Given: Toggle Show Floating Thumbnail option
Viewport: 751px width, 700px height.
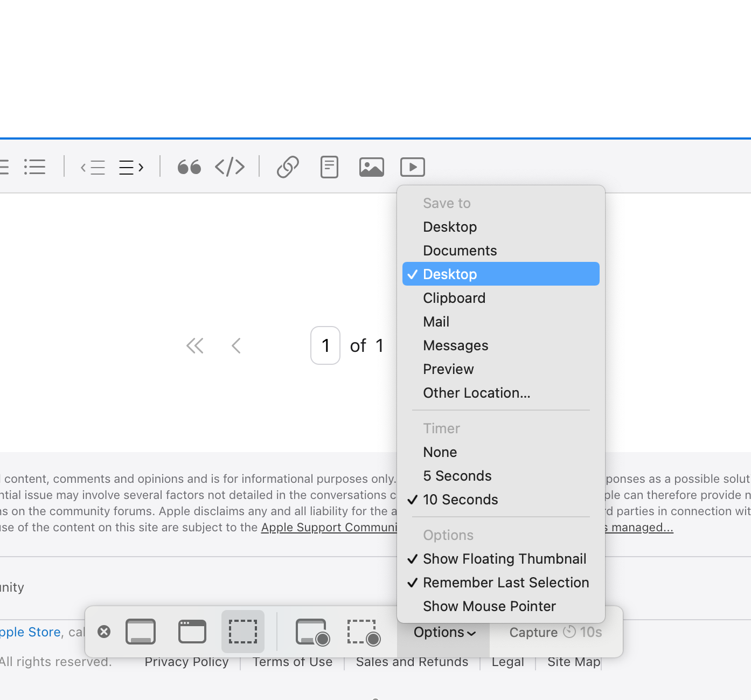Looking at the screenshot, I should click(501, 558).
